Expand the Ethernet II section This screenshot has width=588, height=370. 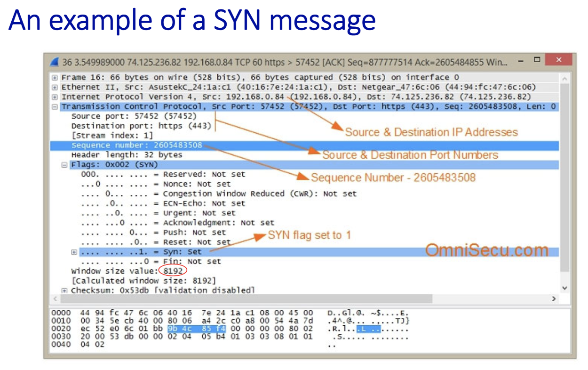click(55, 87)
